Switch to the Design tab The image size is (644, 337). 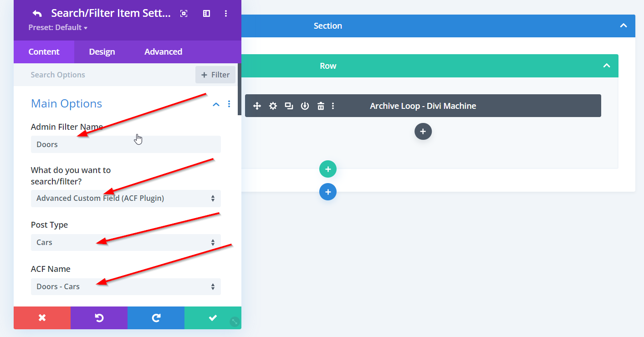coord(102,52)
